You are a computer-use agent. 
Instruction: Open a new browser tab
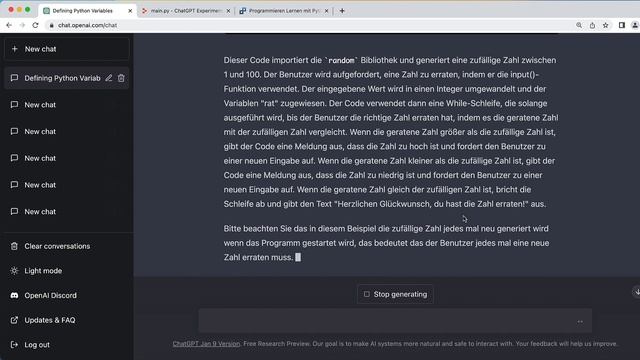[342, 11]
